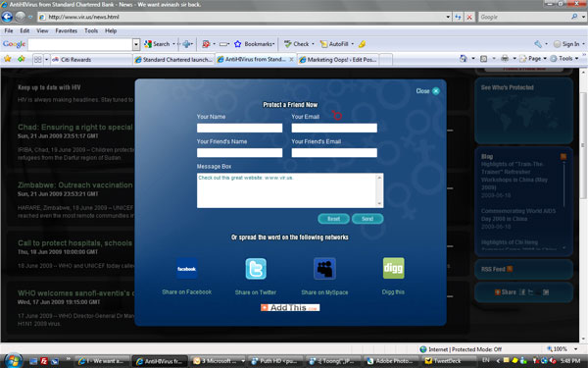Click the Your Email input field
588x368 pixels.
334,128
